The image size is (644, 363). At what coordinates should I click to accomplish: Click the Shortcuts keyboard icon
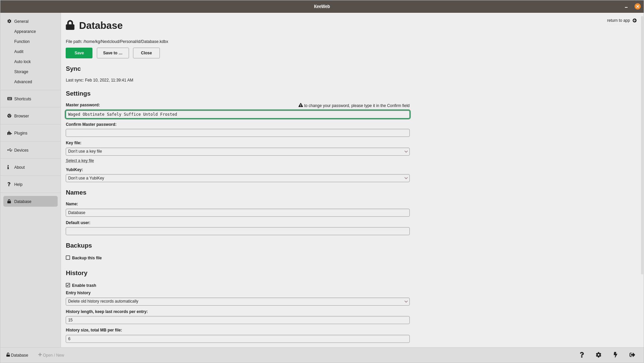point(9,99)
